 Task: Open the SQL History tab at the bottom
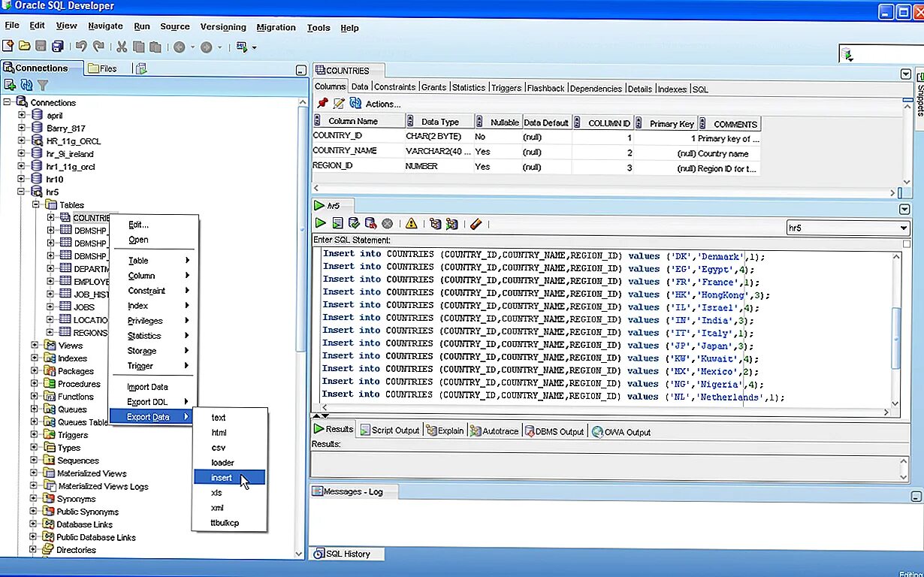[x=347, y=554]
